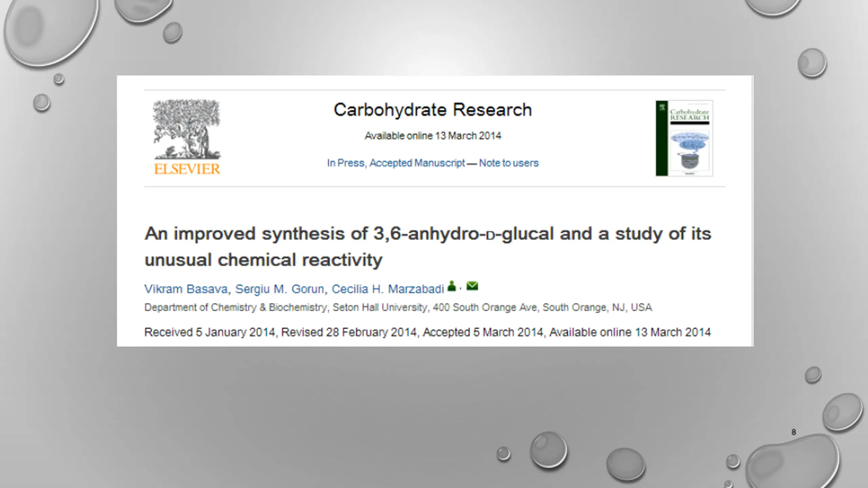This screenshot has height=488, width=868.
Task: Open the Note to users link
Action: (x=509, y=163)
